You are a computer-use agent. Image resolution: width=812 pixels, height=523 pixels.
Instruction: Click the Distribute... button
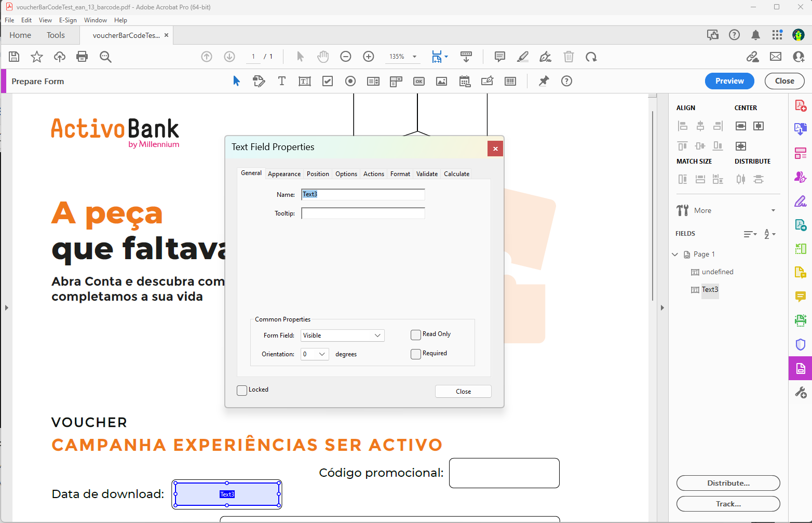coord(728,483)
